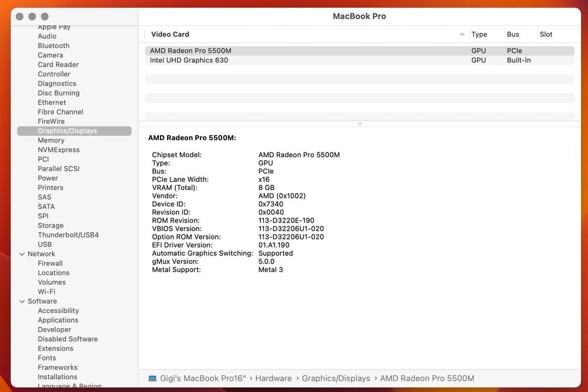Open Volumes under Network

(52, 283)
